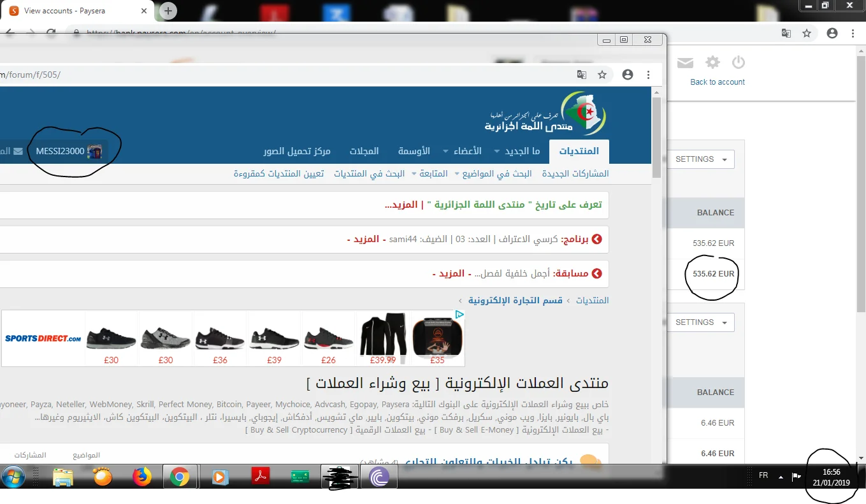Launch Firefox from the taskbar
Screen dimensions: 866x504
pos(142,477)
